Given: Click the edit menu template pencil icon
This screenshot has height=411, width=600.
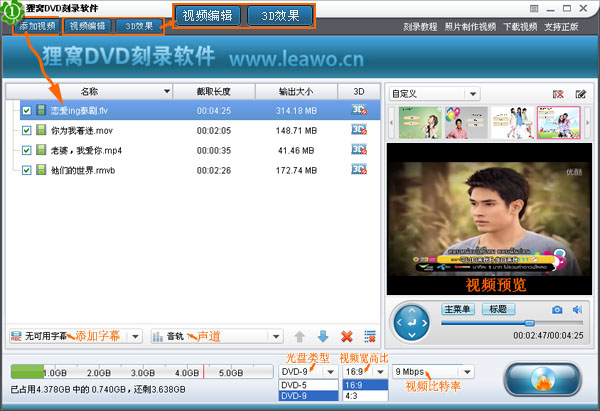Looking at the screenshot, I should pyautogui.click(x=580, y=94).
